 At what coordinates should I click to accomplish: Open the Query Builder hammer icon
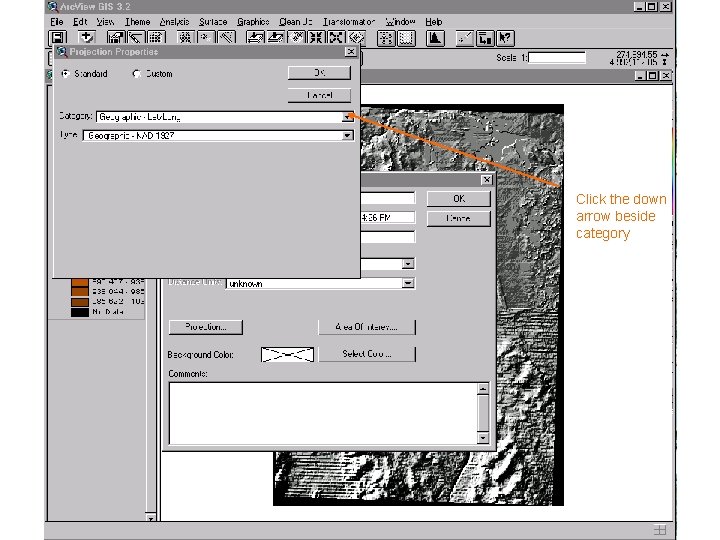[x=226, y=38]
